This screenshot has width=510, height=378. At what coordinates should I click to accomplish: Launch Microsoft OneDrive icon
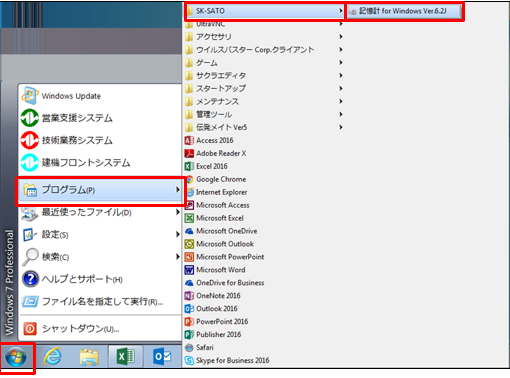coord(189,231)
